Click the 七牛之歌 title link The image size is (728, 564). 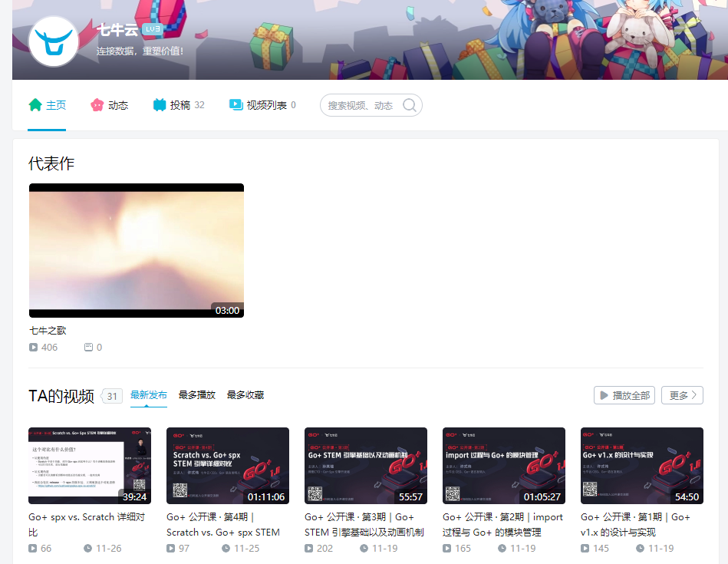pyautogui.click(x=48, y=331)
